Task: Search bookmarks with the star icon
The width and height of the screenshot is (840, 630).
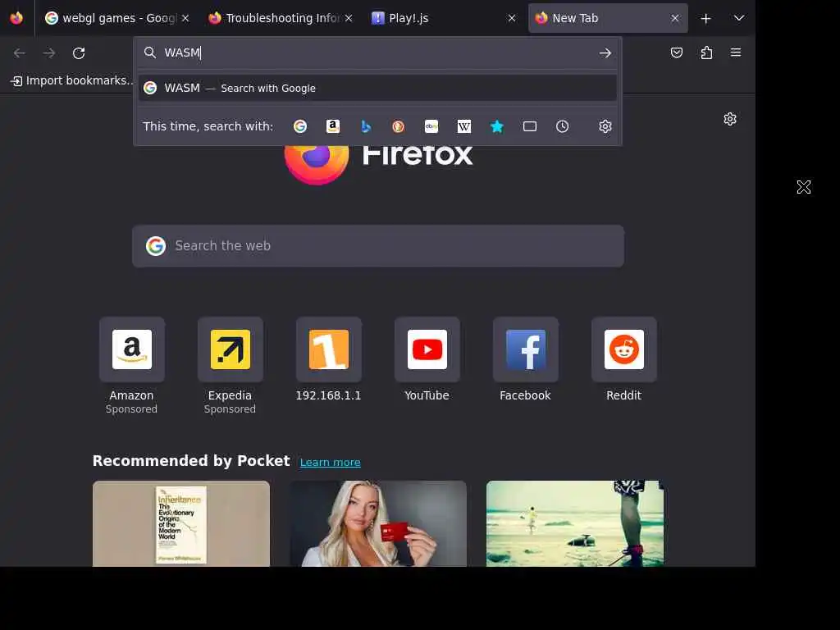Action: click(x=496, y=126)
